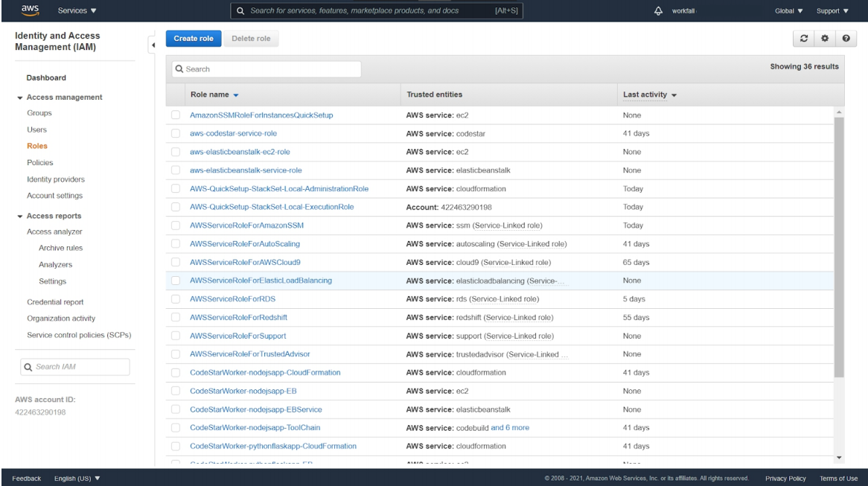Select checkbox for AWSServiceRoleForRDS
This screenshot has height=486, width=868.
[176, 299]
